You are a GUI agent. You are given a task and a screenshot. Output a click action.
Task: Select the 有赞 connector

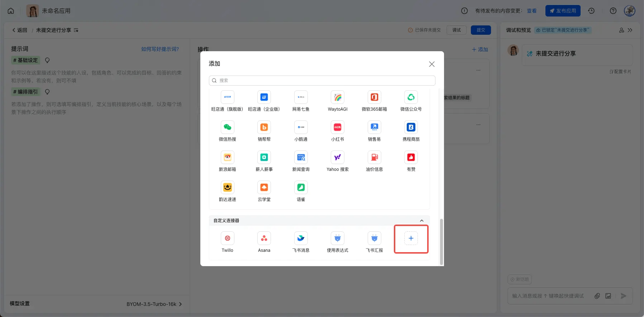click(x=411, y=157)
